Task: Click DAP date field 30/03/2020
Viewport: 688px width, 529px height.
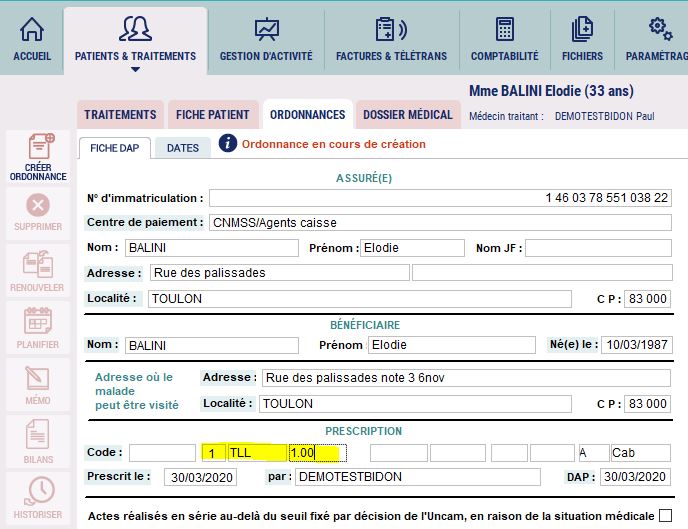Action: pos(635,477)
